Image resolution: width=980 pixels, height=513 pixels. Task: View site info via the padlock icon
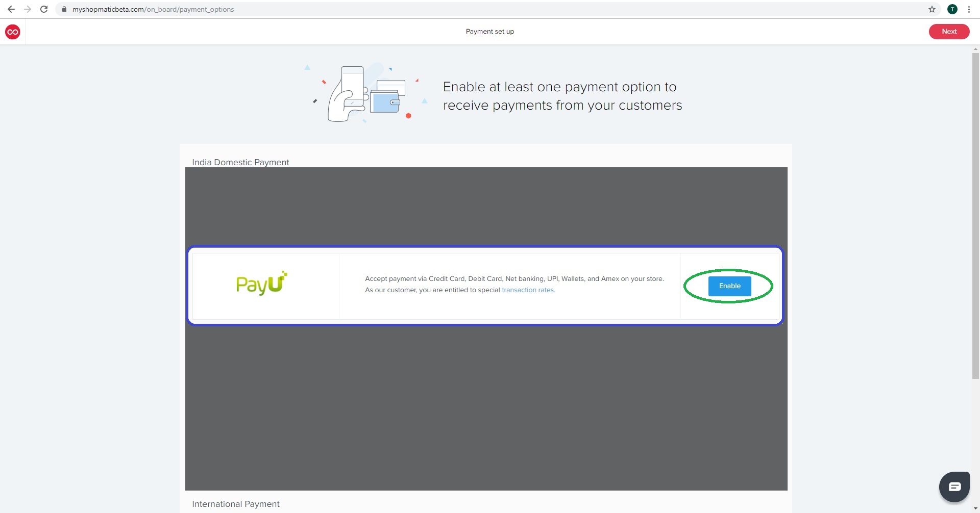64,9
